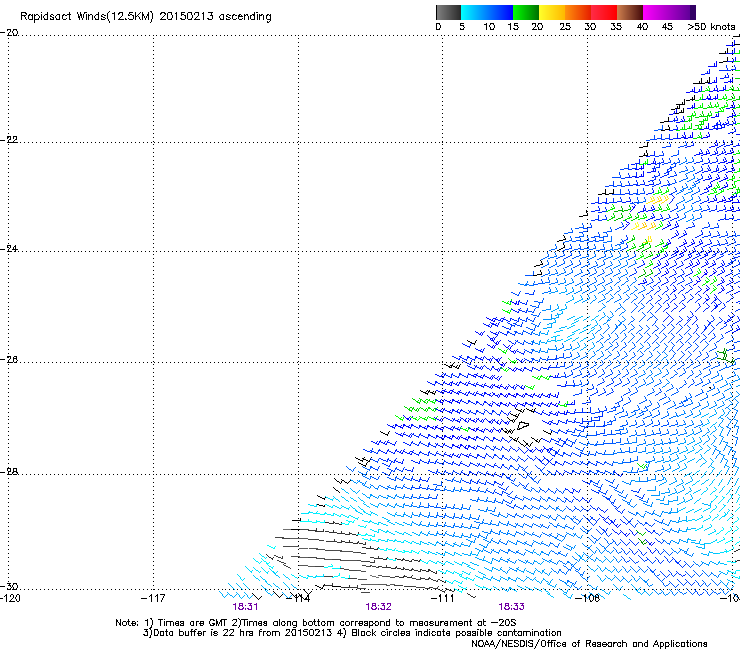The height and width of the screenshot is (650, 740).
Task: Click the cyan-to-blue 5–15 knots color segment
Action: pyautogui.click(x=487, y=12)
